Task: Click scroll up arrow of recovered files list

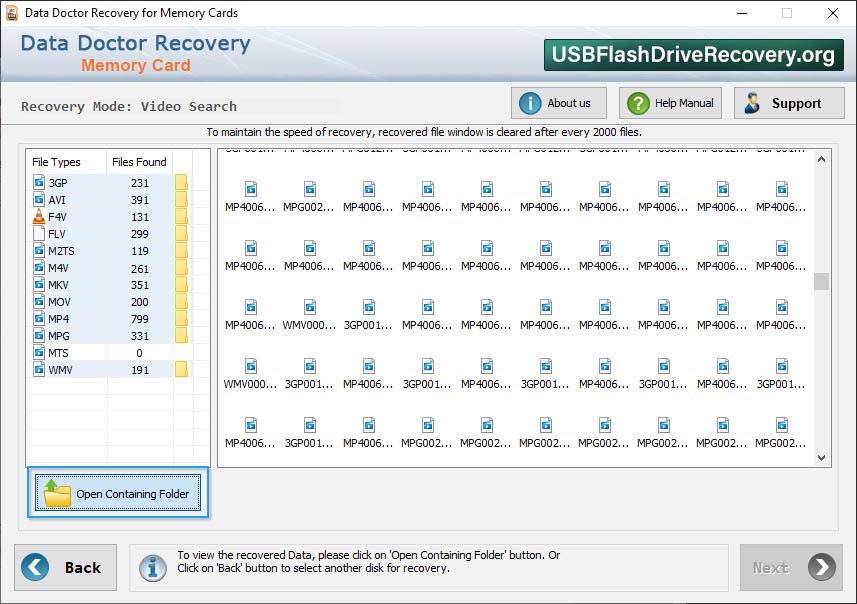Action: [x=821, y=160]
